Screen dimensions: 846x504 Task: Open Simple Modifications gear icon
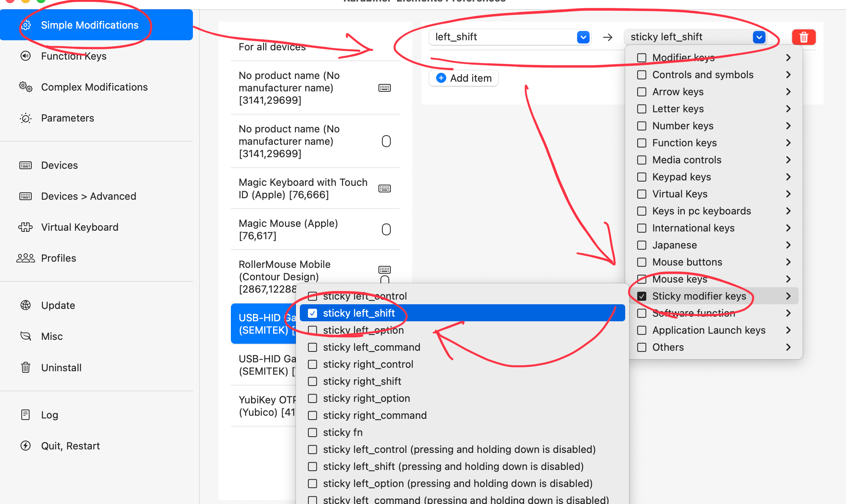tap(26, 25)
